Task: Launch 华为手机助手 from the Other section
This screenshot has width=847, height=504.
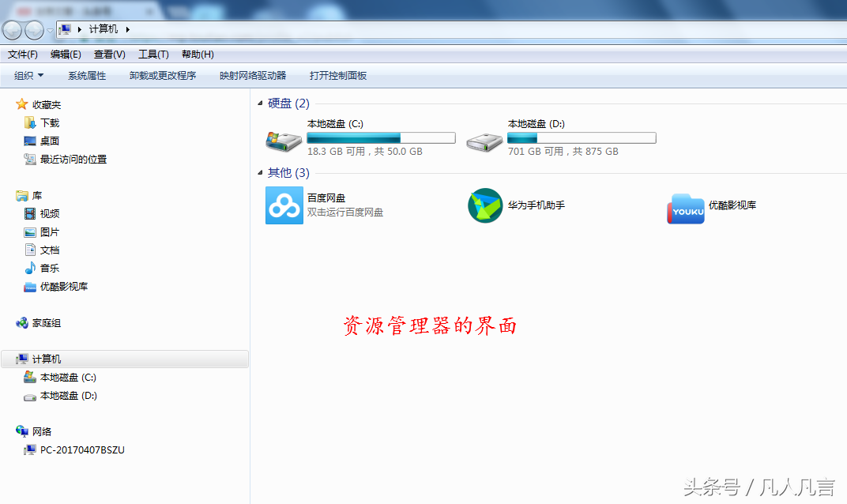Action: tap(484, 205)
